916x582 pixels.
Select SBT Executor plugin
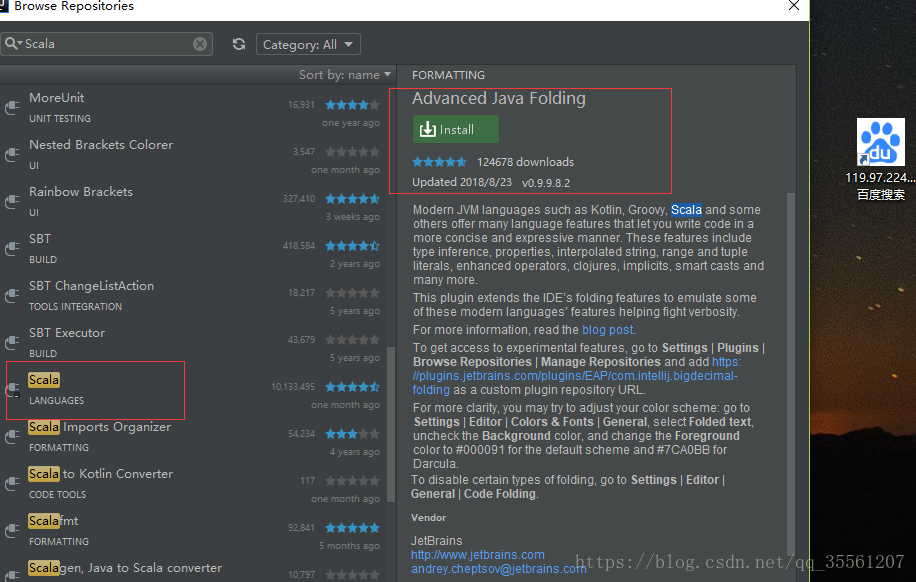coord(67,332)
